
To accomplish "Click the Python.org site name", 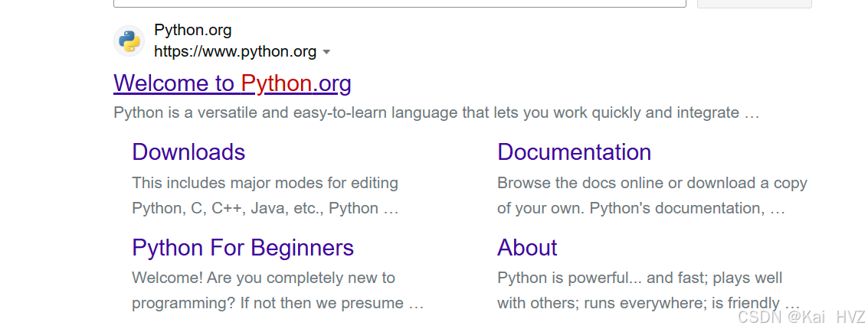I will click(192, 30).
